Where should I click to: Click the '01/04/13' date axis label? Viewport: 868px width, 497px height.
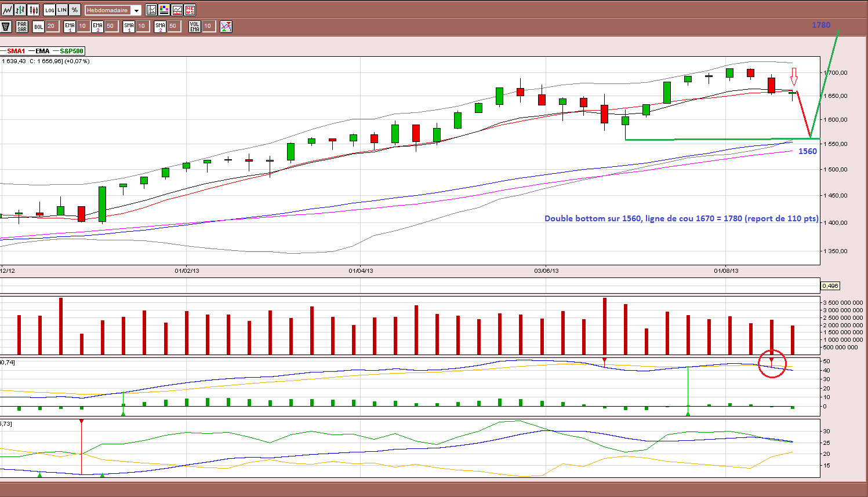point(361,271)
